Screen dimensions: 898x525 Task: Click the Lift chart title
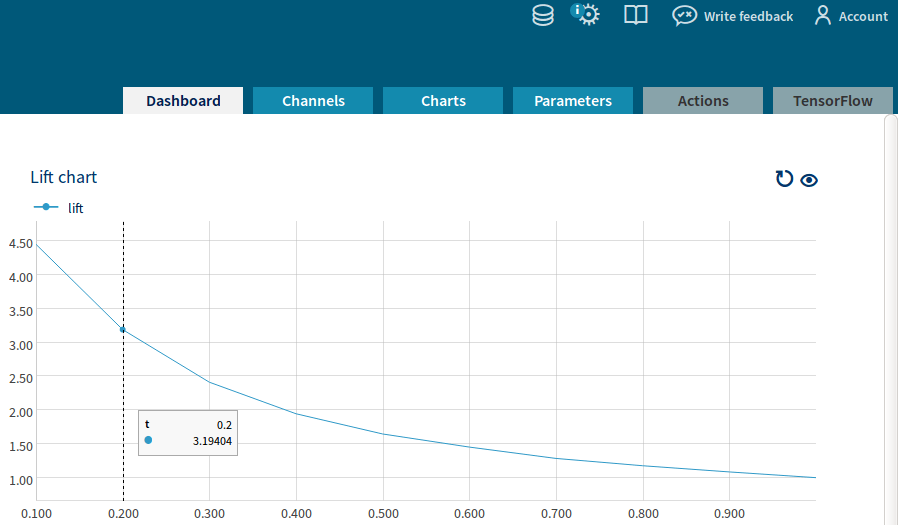(64, 177)
